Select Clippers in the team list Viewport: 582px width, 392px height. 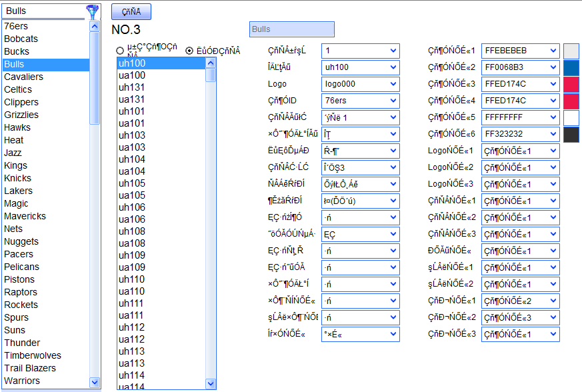(45, 102)
